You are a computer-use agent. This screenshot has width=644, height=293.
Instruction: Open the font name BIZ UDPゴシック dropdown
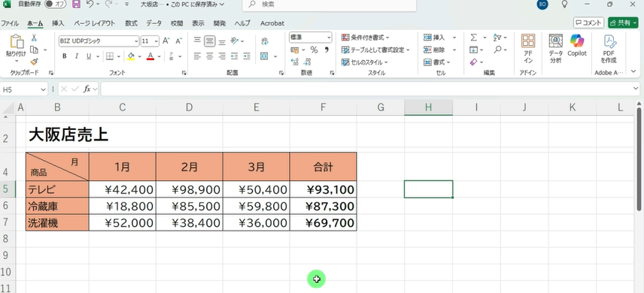point(136,41)
